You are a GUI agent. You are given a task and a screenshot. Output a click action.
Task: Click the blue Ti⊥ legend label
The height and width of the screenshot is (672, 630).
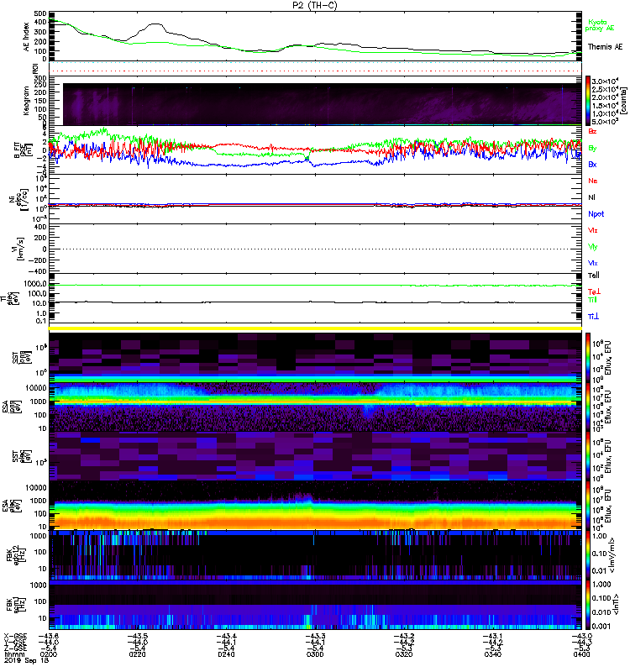[x=593, y=317]
